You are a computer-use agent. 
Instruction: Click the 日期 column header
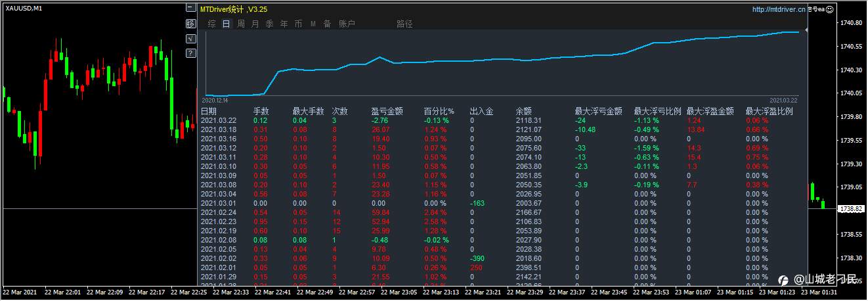208,111
